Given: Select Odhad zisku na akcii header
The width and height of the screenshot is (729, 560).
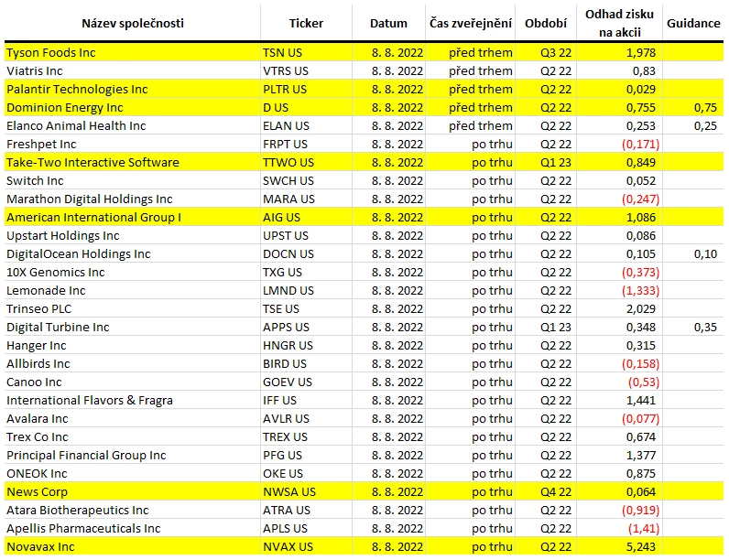Looking at the screenshot, I should (619, 23).
